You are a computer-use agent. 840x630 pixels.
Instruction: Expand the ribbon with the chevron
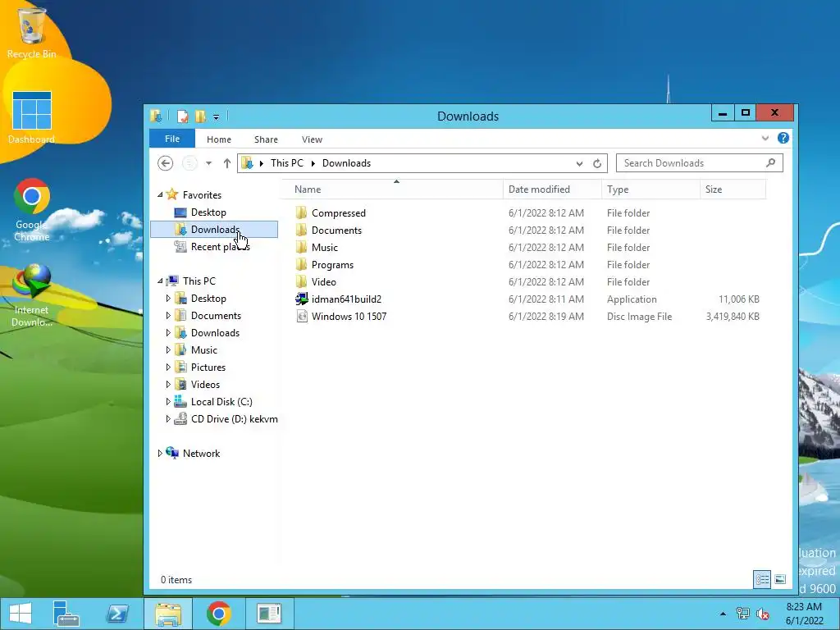[765, 138]
